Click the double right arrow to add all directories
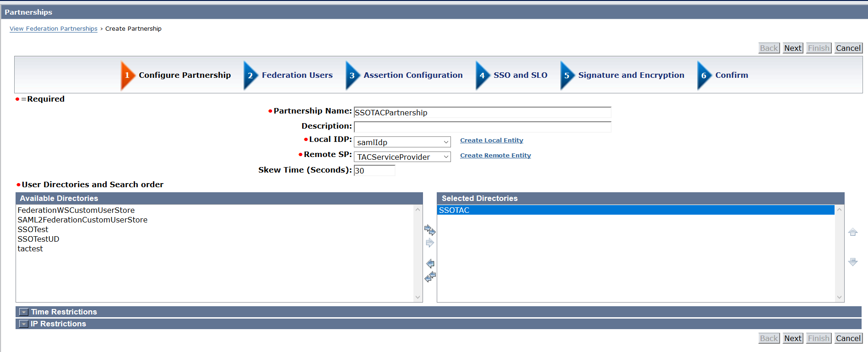Screen dimensions: 868x352 click(x=430, y=230)
